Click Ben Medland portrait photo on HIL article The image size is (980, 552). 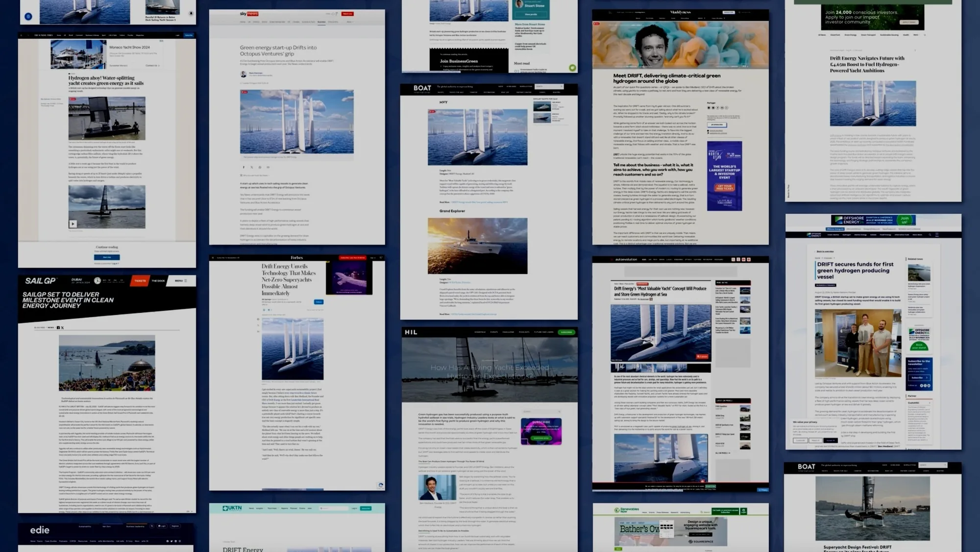(437, 487)
